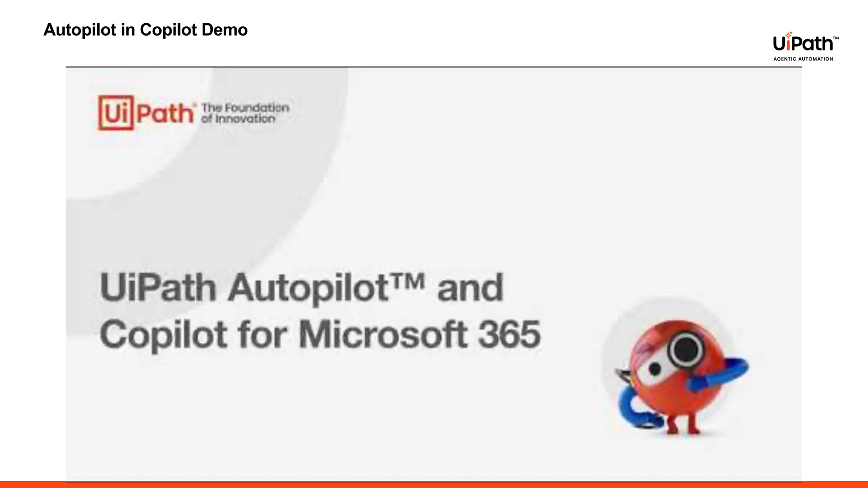Select 'UiPath Autopilot™ and' title line
868x488 pixels.
tap(301, 288)
